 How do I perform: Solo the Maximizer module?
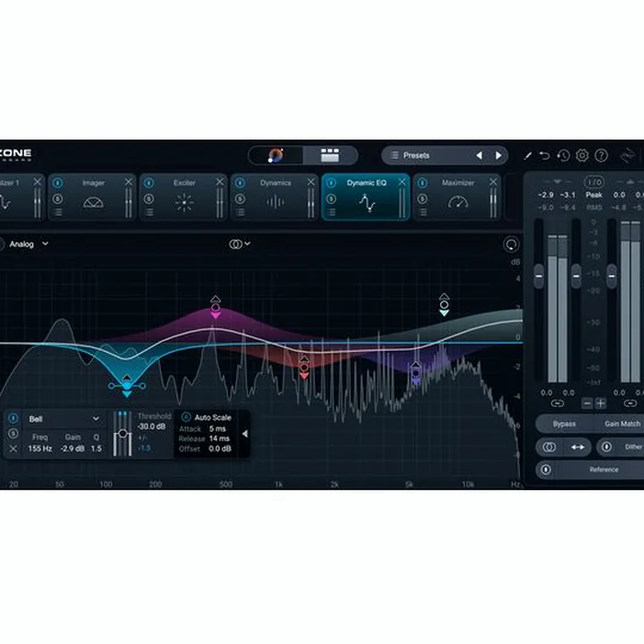(422, 199)
